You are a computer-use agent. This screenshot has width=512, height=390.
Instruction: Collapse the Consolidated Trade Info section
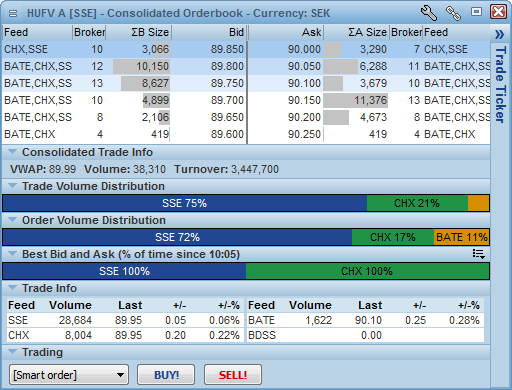[12, 152]
